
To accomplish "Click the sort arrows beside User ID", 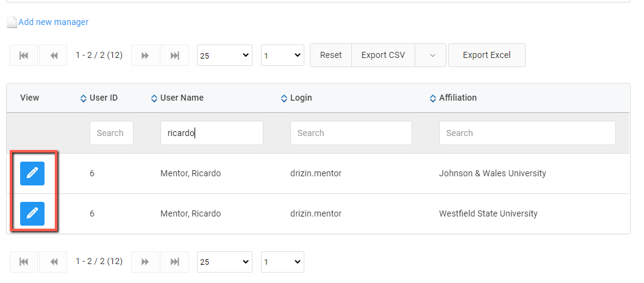I will point(84,99).
